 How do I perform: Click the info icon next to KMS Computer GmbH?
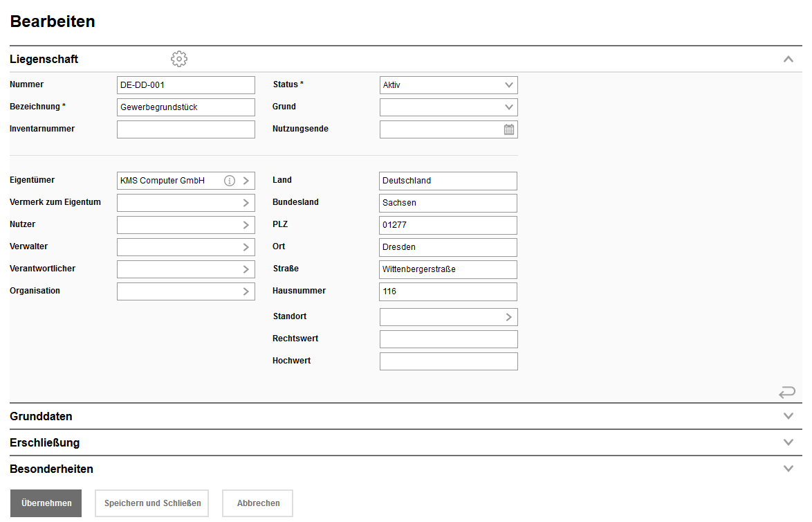tap(230, 181)
